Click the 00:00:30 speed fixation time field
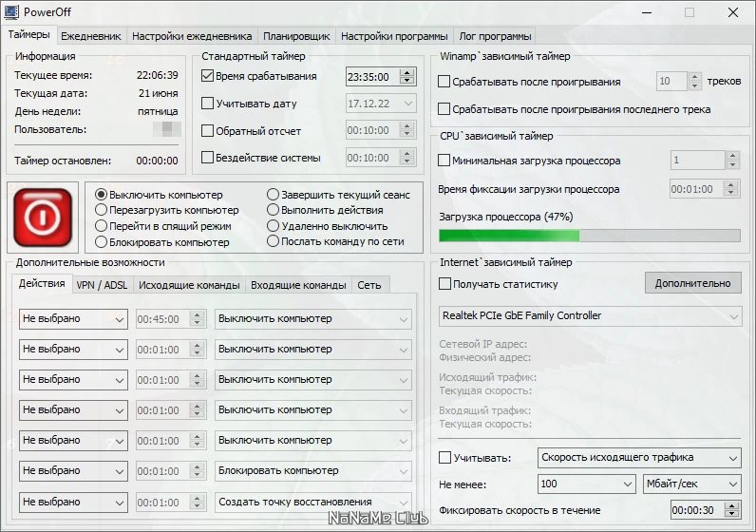The image size is (756, 532). pos(697,510)
